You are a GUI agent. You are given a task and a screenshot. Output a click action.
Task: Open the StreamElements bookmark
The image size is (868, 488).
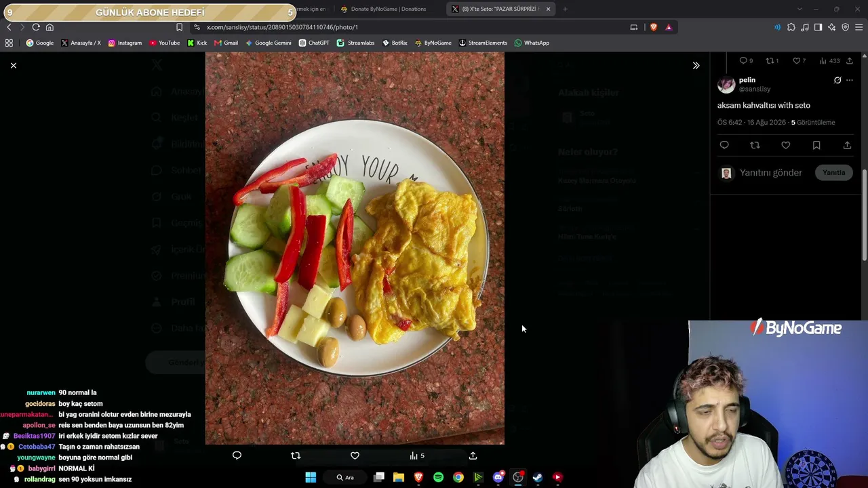pos(483,43)
